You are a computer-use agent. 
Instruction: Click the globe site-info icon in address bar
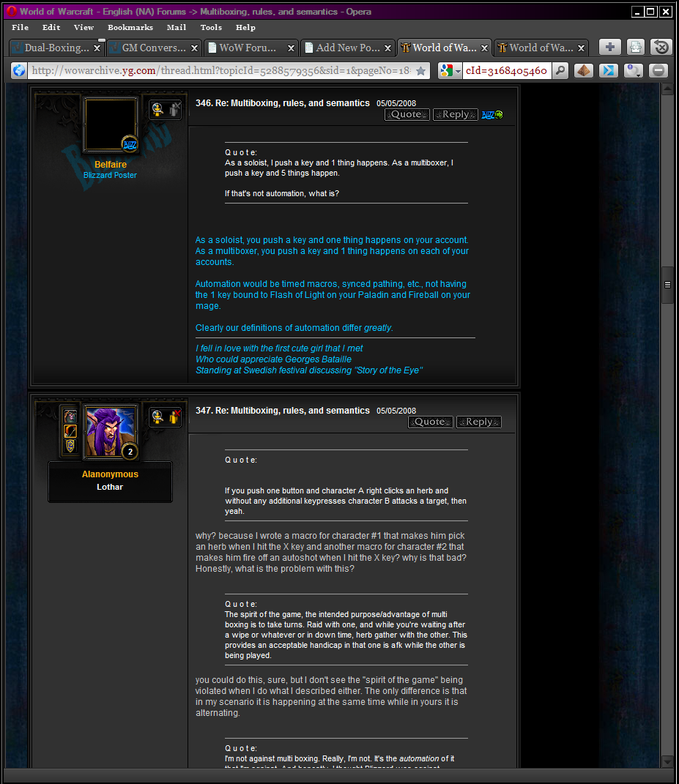19,70
